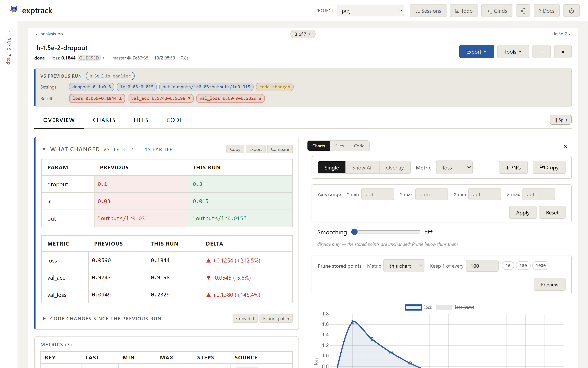Open the PROJECT proj dropdown
Viewport: 588px width, 368px height.
pos(370,11)
